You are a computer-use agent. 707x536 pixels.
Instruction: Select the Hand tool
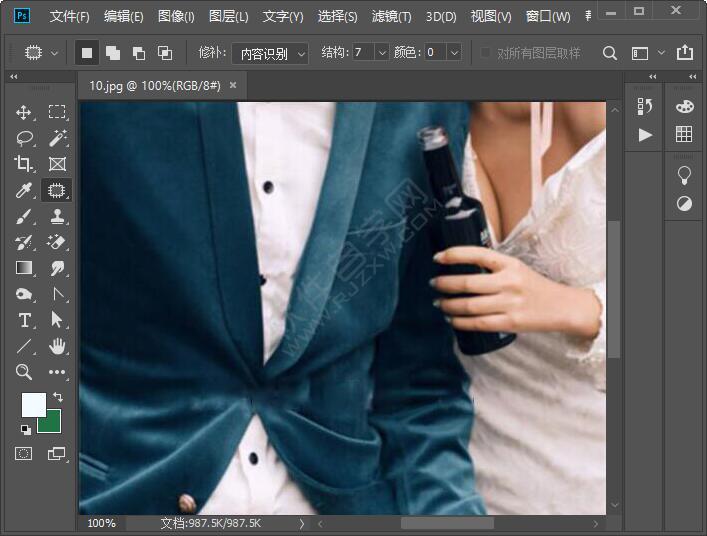[x=57, y=346]
